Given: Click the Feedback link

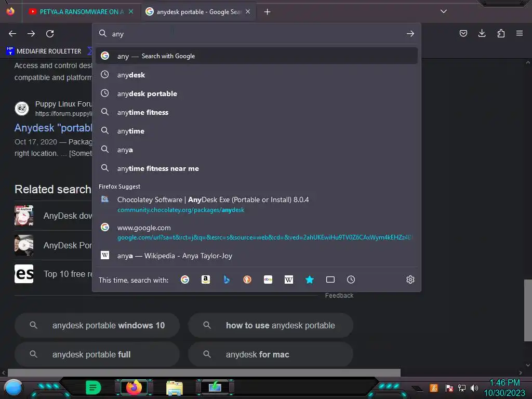Looking at the screenshot, I should pyautogui.click(x=339, y=296).
